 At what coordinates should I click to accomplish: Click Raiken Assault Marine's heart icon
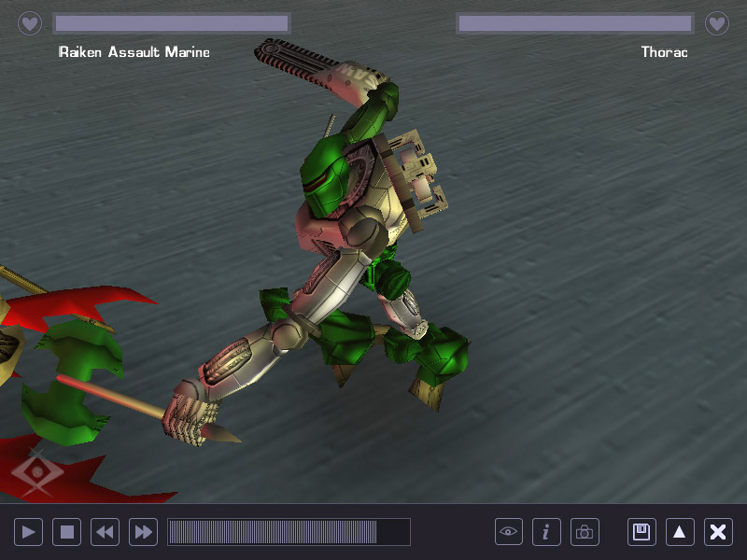(30, 22)
